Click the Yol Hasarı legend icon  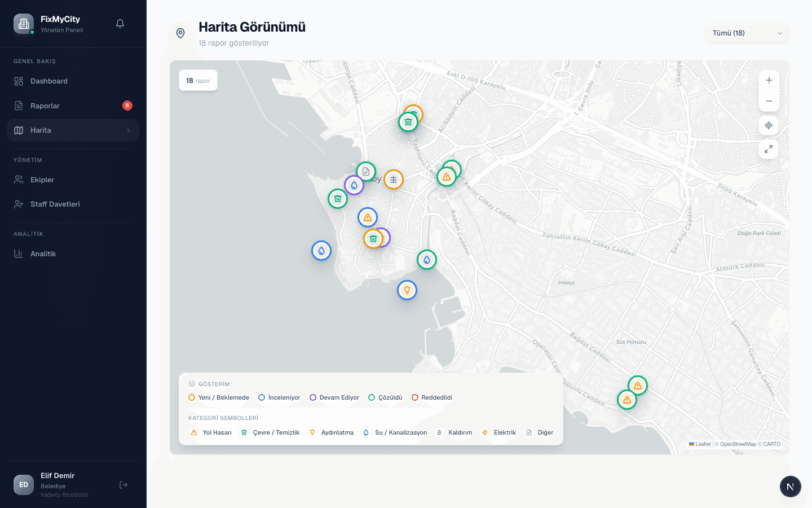(194, 432)
